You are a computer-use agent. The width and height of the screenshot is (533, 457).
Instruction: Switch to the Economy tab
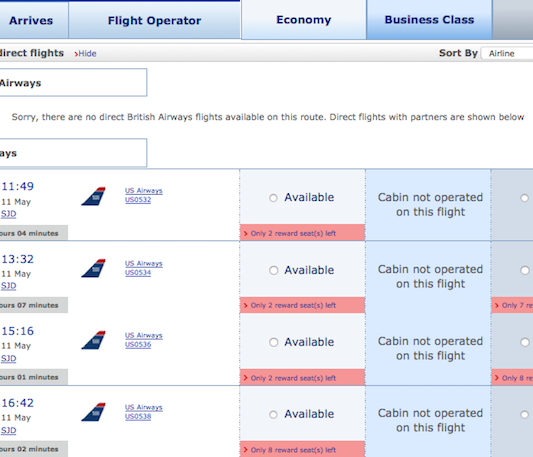304,20
